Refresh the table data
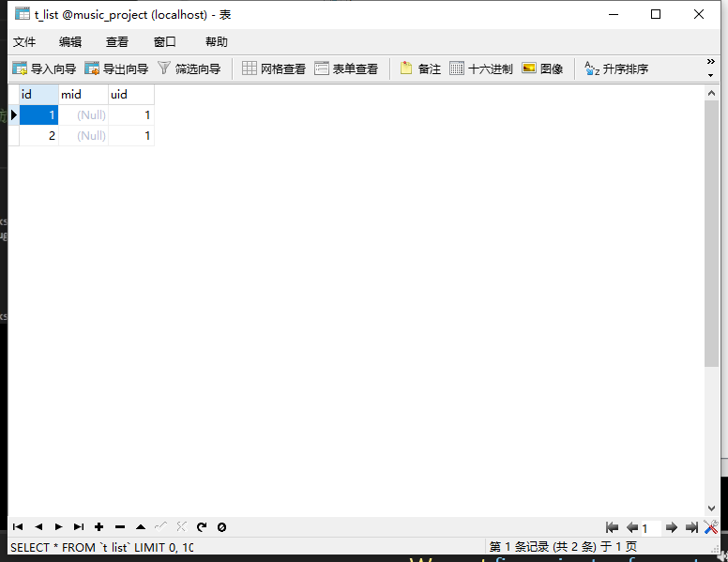The height and width of the screenshot is (562, 728). (x=202, y=526)
